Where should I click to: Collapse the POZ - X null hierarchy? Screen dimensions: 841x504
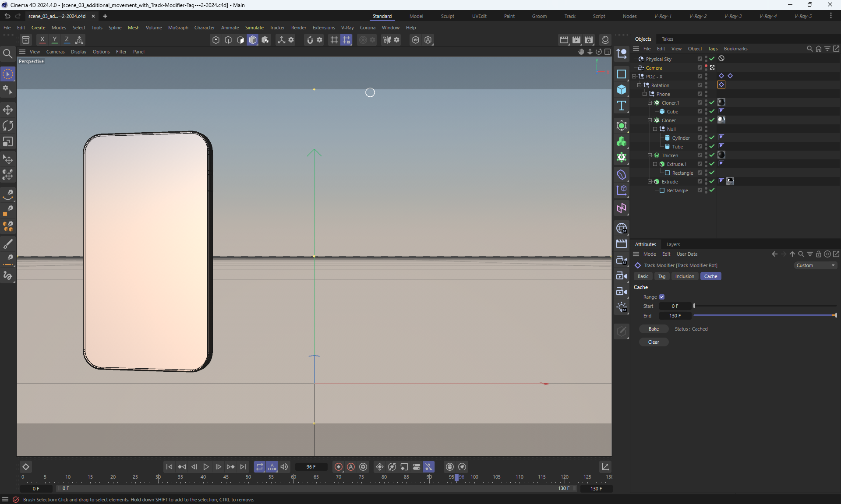coord(634,76)
